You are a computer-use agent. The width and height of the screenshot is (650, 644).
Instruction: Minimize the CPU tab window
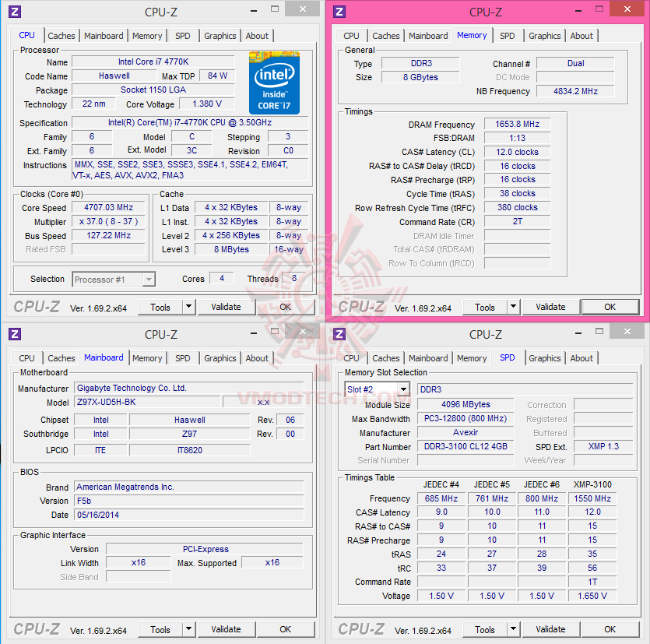[x=254, y=11]
